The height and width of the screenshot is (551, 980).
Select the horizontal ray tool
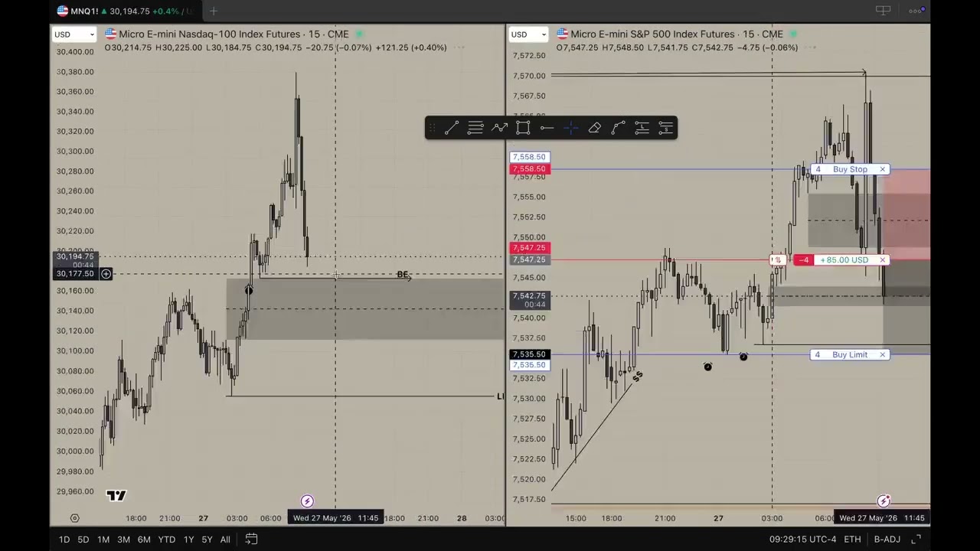click(x=547, y=128)
